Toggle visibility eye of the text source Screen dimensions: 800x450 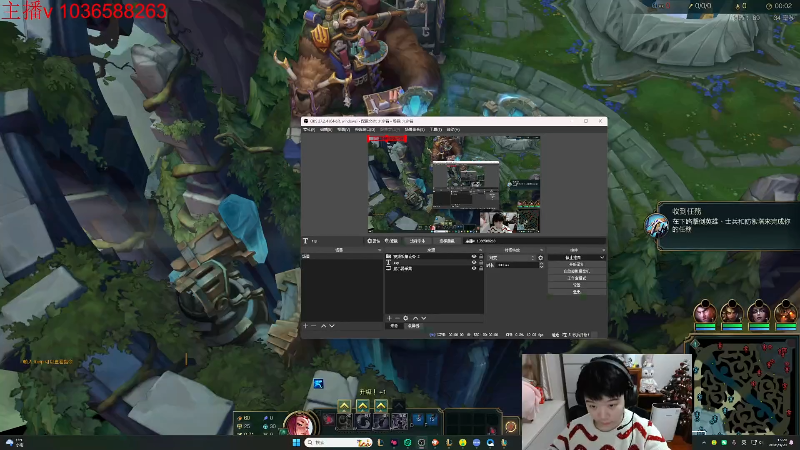click(x=473, y=262)
